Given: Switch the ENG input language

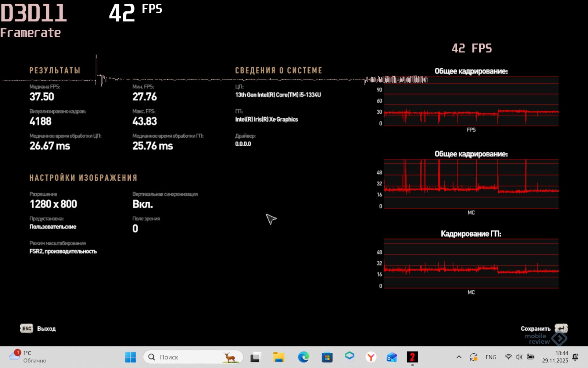Looking at the screenshot, I should click(491, 357).
